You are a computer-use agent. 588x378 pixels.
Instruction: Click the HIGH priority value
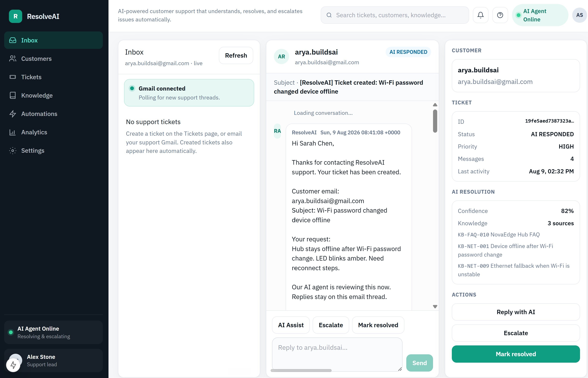(566, 146)
